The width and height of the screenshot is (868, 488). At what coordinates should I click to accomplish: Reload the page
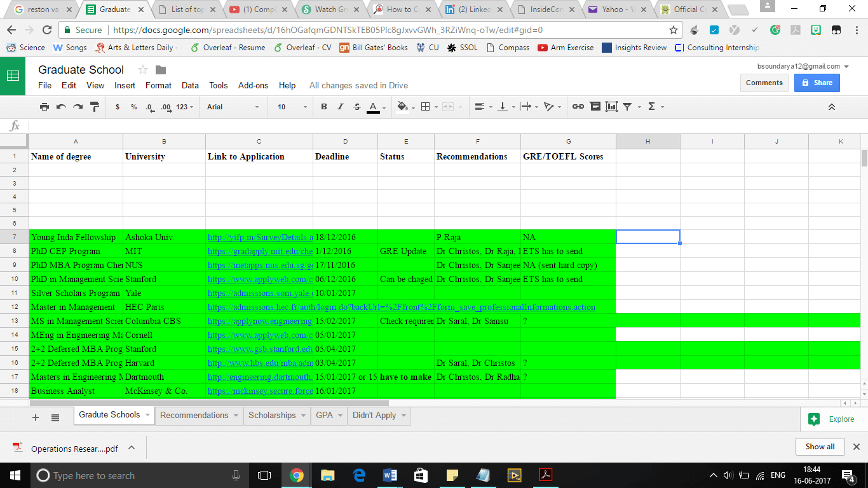(46, 30)
